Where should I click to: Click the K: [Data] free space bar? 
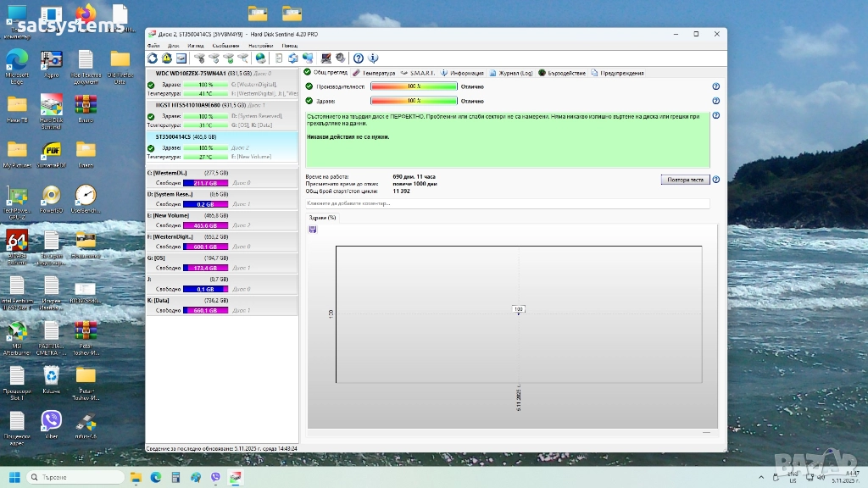click(205, 310)
